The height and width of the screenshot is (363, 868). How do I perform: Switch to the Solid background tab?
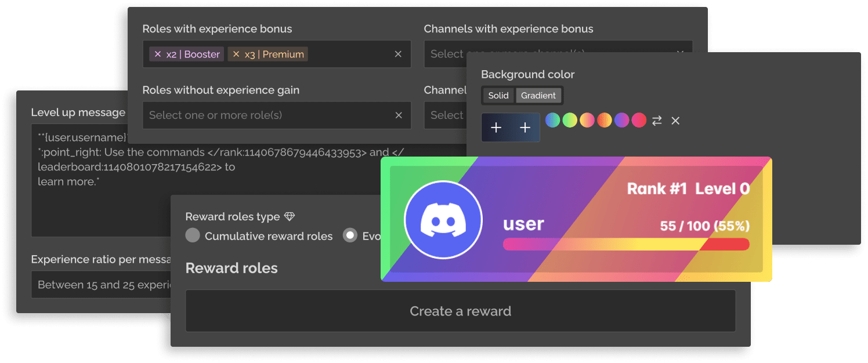pos(498,96)
